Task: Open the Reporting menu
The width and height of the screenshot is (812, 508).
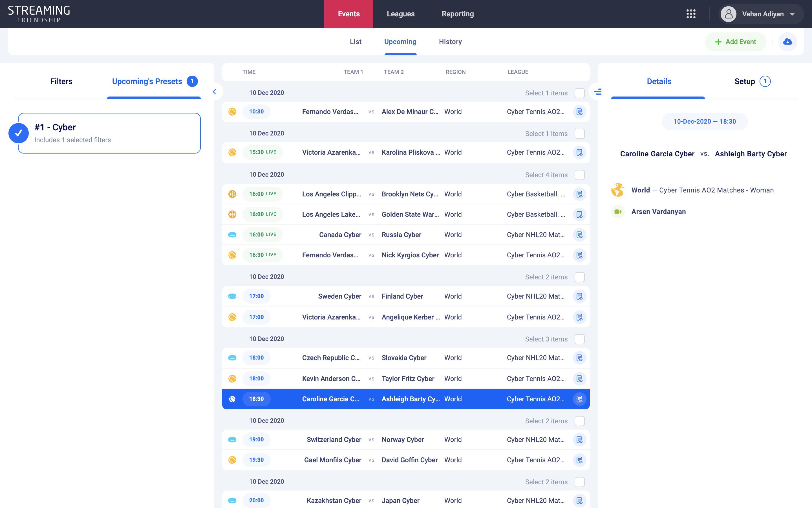Action: 458,14
